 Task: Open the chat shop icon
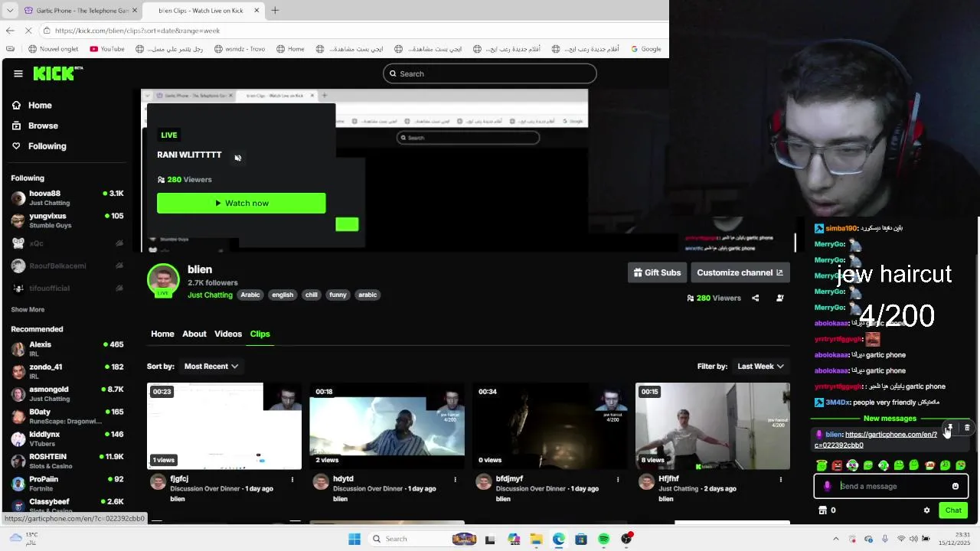pyautogui.click(x=823, y=510)
